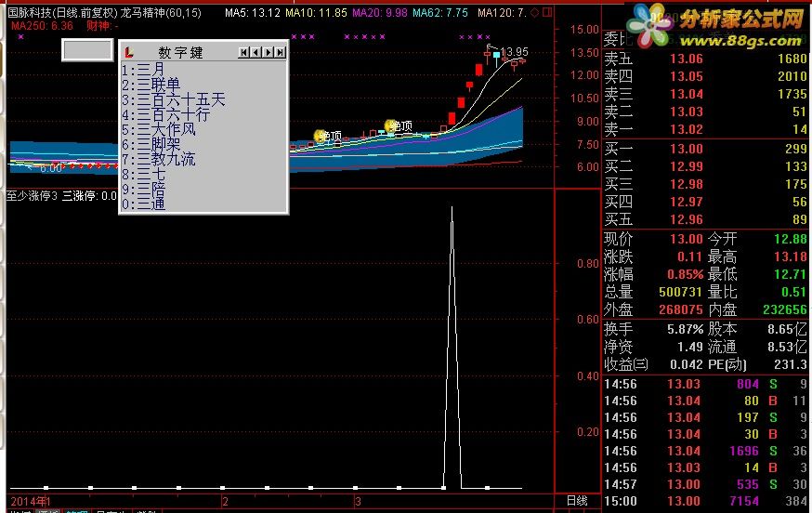Screen dimensions: 812x513
Task: Click the MA5: 13.12 label
Action: coord(253,12)
